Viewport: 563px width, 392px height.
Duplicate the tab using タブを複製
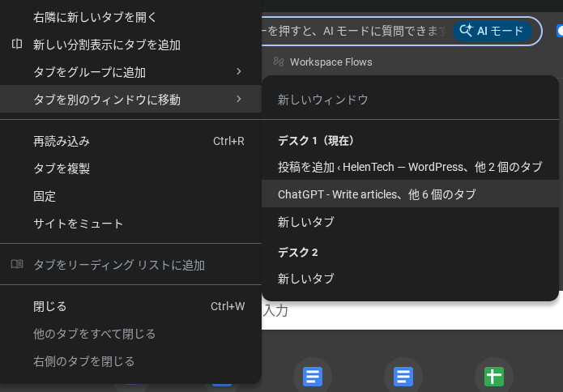[x=62, y=168]
